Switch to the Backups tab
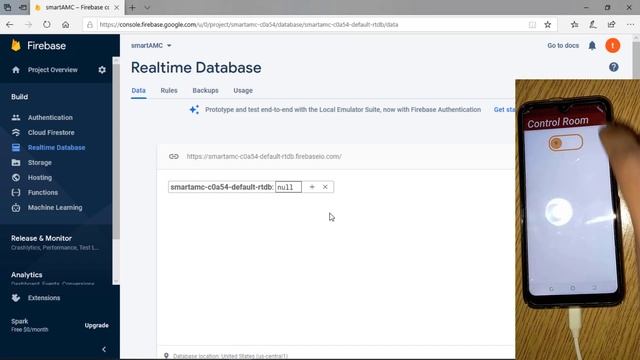 205,91
